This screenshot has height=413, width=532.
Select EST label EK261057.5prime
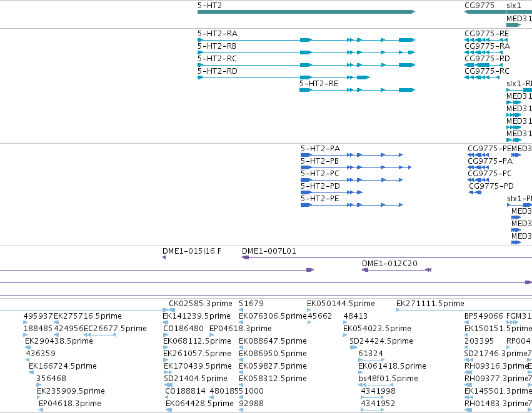point(197,354)
